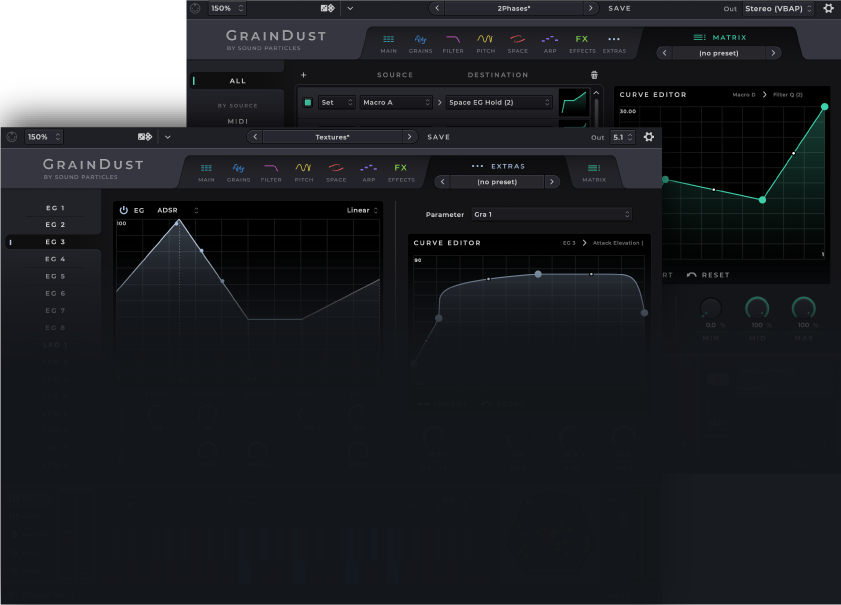Select the ALL filter in matrix sidebar
The width and height of the screenshot is (841, 605).
coord(238,81)
